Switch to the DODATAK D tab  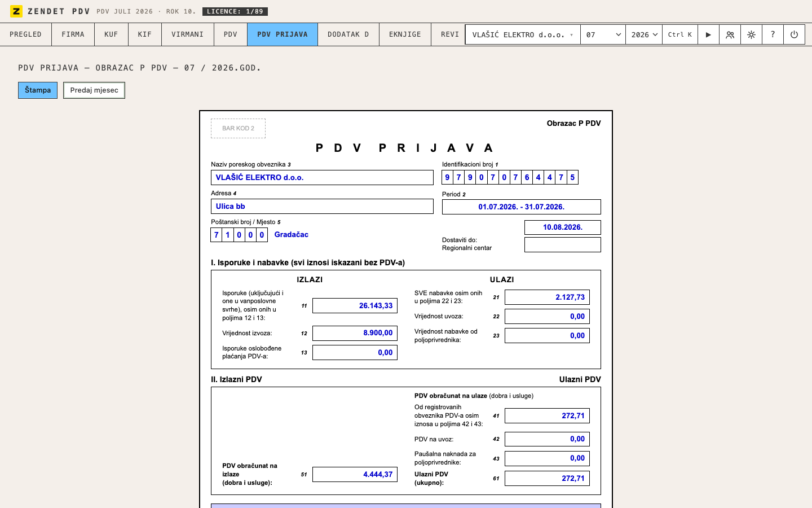pos(348,34)
